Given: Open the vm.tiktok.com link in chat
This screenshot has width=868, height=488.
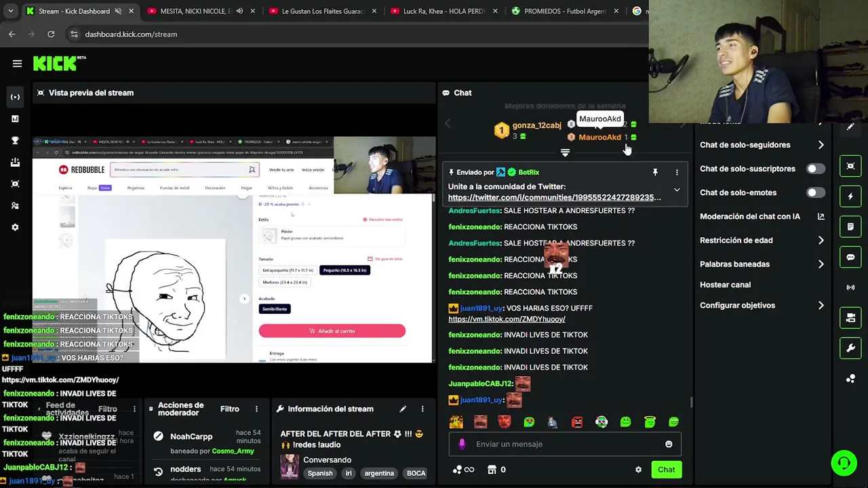Looking at the screenshot, I should click(x=507, y=319).
